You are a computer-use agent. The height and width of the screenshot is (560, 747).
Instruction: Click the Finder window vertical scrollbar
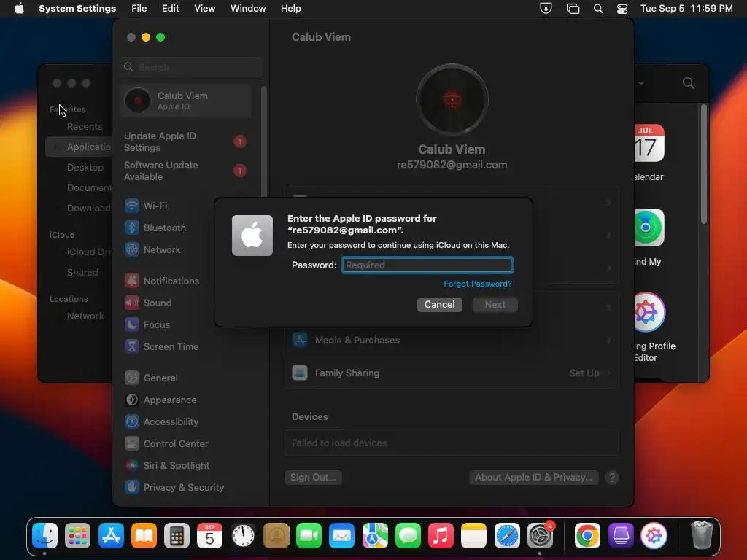click(704, 164)
